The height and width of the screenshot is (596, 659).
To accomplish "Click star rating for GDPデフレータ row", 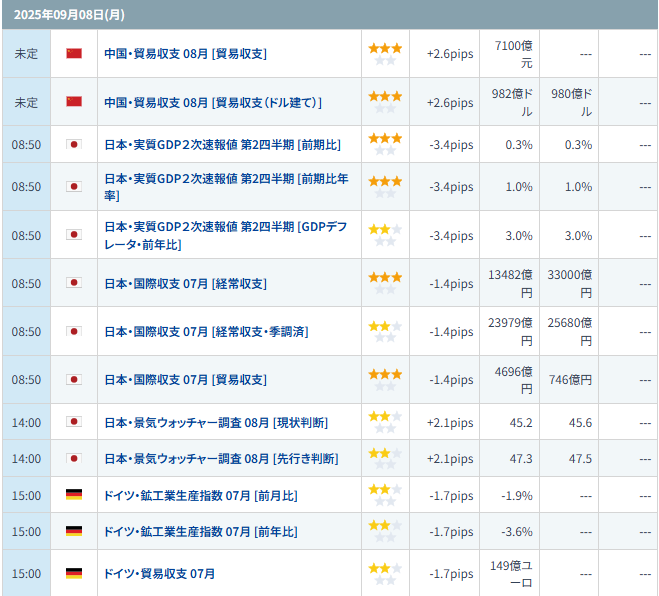I will click(385, 235).
